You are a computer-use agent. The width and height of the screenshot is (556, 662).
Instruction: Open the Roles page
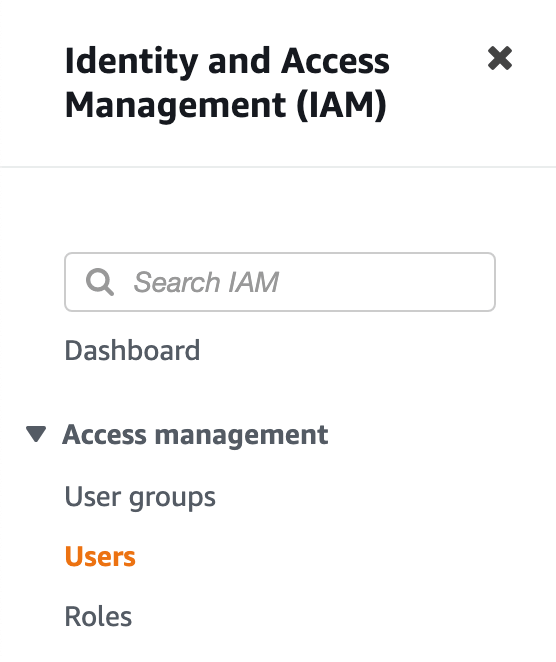point(98,616)
